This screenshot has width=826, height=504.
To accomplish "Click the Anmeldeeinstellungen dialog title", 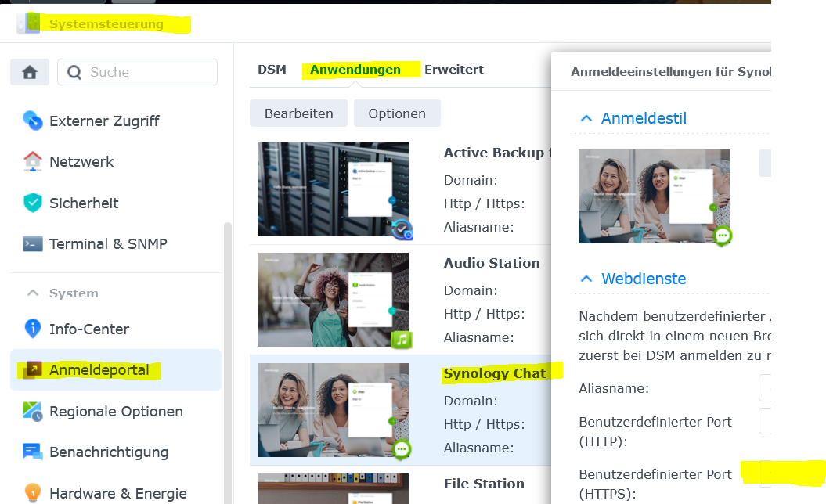I will 671,72.
